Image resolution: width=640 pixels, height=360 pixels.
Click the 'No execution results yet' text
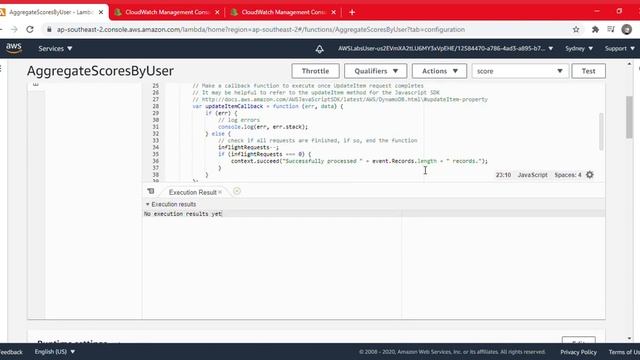tap(183, 213)
